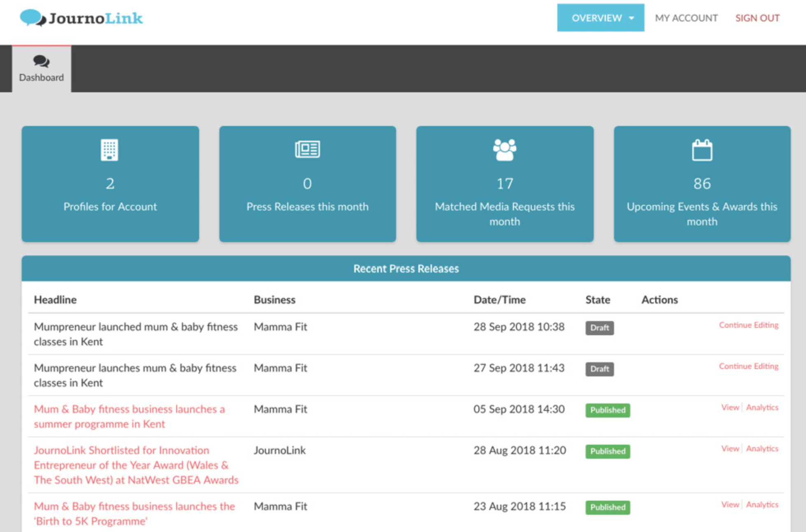Click the '05 Sep 2018 14:30' date cell
This screenshot has width=806, height=532.
pos(519,409)
